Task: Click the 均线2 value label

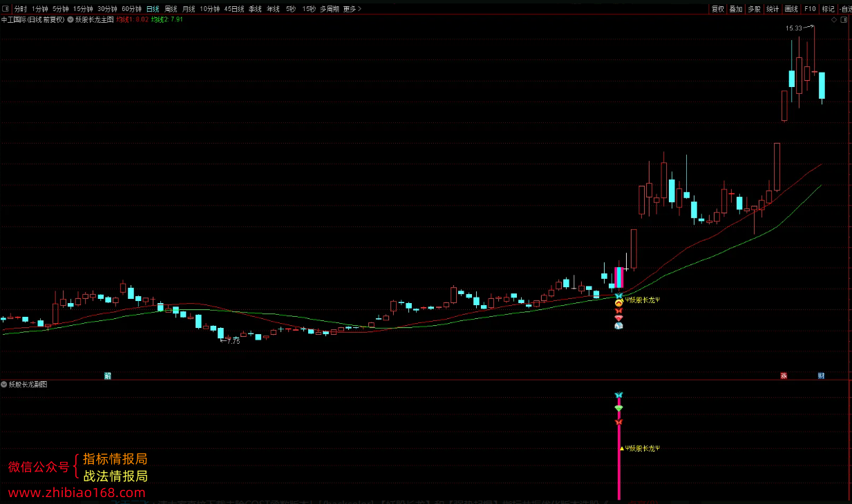Action: pos(167,20)
